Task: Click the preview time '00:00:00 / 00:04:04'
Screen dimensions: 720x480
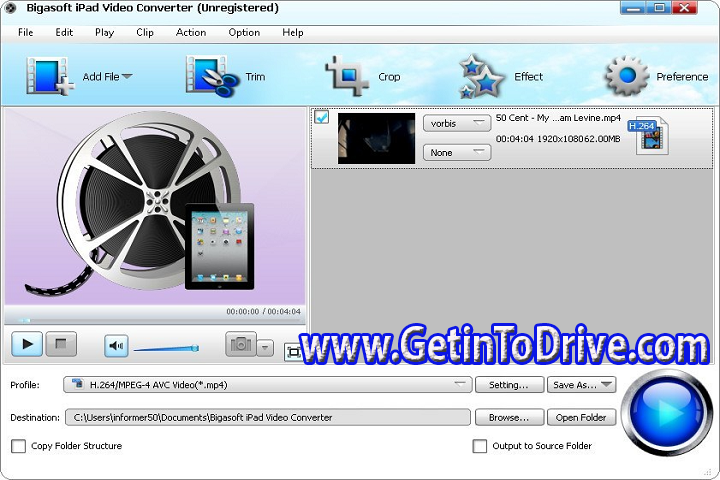Action: 263,311
